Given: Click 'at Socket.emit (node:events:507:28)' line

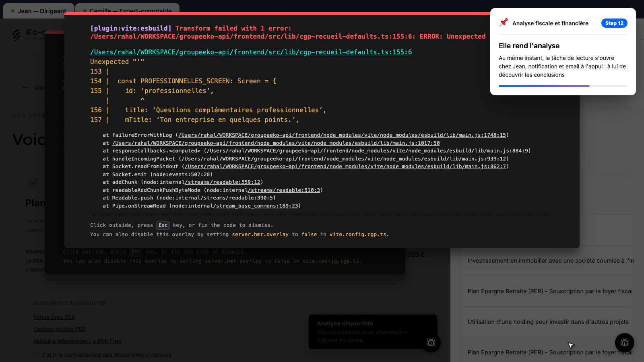Looking at the screenshot, I should click(157, 175).
